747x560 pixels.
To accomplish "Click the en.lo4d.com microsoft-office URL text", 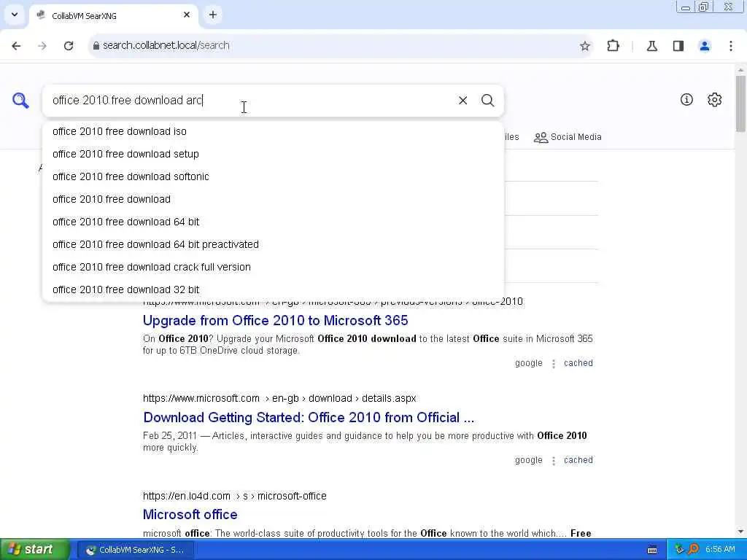I will (235, 496).
